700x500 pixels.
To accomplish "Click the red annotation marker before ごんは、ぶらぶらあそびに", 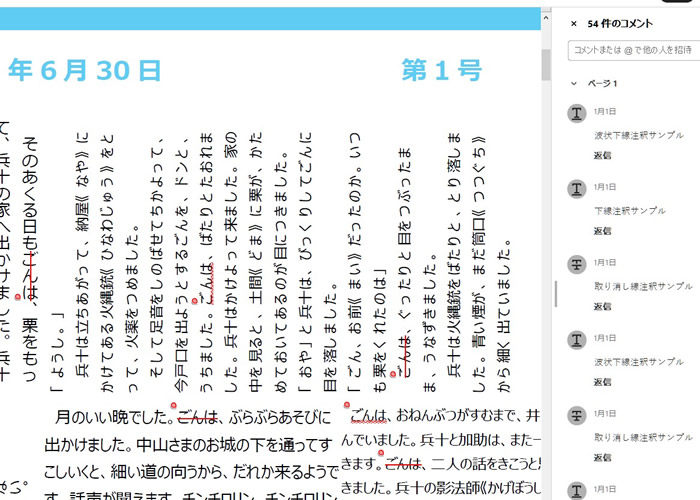I will [174, 405].
